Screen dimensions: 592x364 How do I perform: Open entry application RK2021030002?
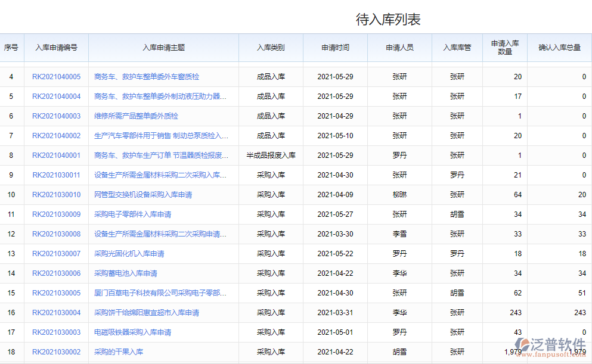click(x=56, y=351)
